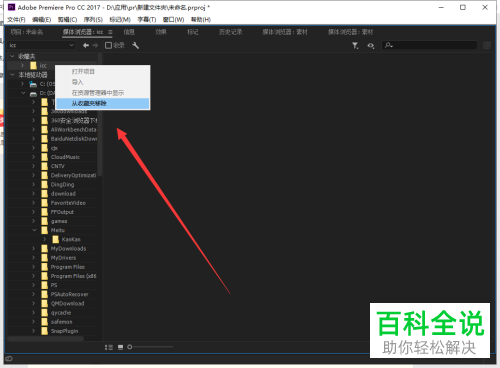Select the PSAutoRecover folder
The image size is (500, 368).
pyautogui.click(x=69, y=294)
